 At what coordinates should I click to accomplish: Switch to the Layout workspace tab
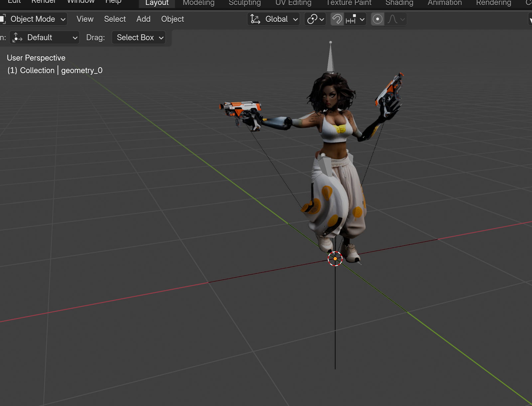pos(157,3)
